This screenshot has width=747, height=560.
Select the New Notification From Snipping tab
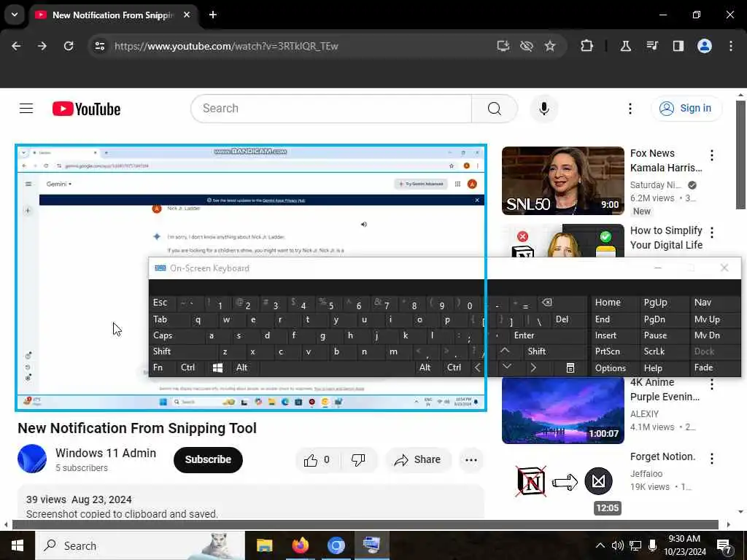click(112, 15)
